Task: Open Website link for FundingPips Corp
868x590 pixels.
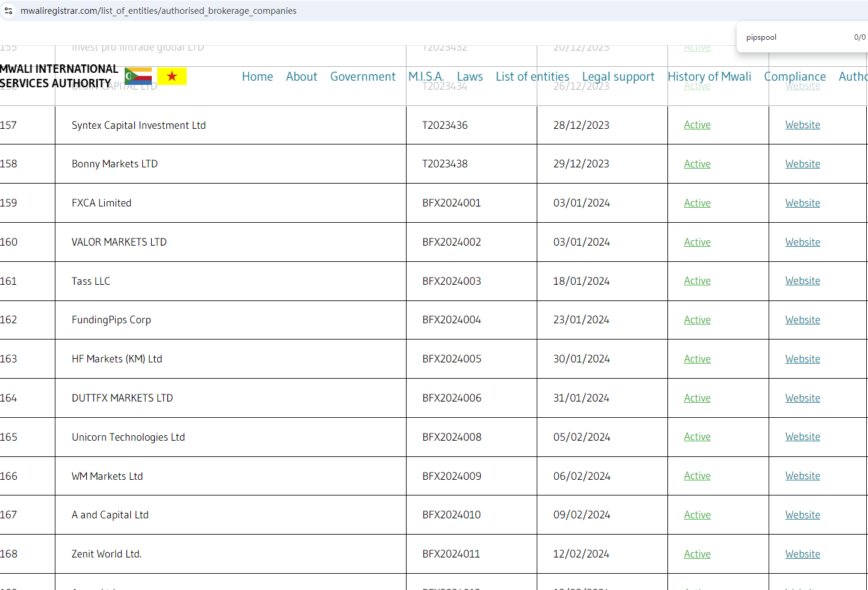Action: pyautogui.click(x=802, y=320)
